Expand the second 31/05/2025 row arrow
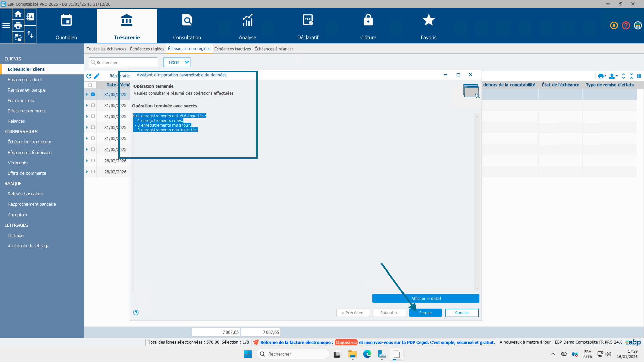 (87, 105)
